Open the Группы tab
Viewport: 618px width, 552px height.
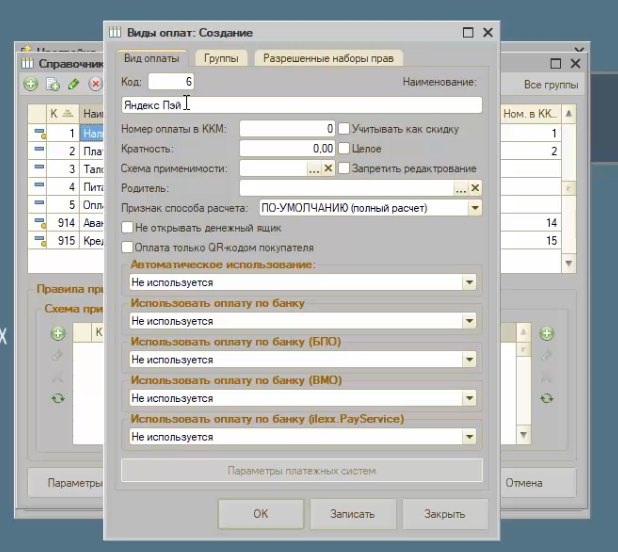221,58
